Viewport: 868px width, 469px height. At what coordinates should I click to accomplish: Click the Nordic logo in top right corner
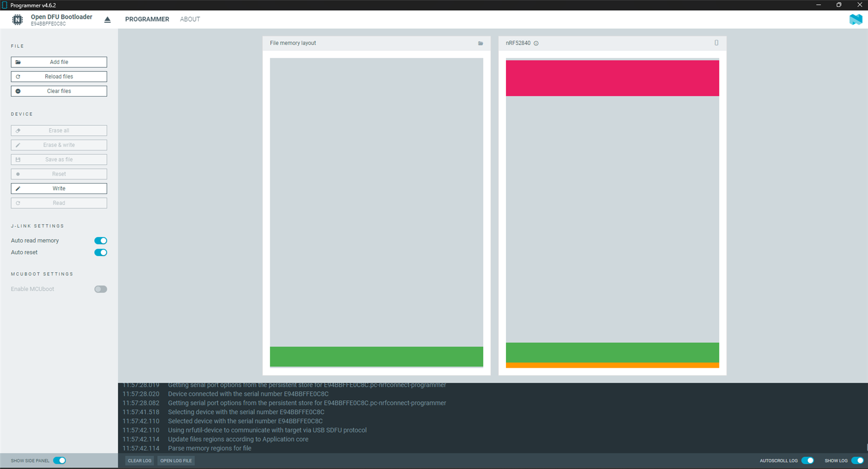(x=855, y=19)
